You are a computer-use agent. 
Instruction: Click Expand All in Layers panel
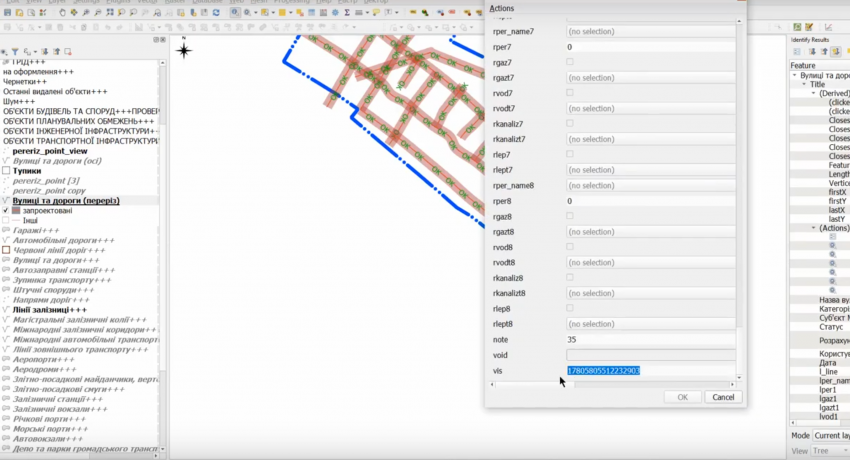coord(44,51)
